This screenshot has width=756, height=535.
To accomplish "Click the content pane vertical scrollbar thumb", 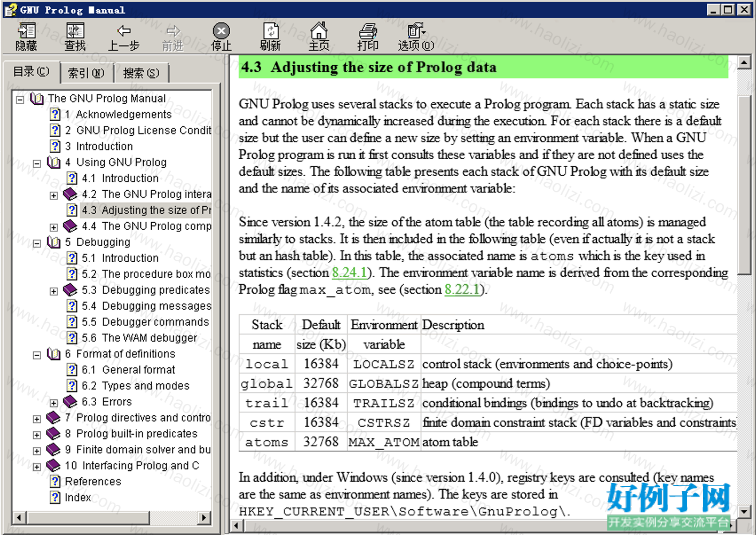I will [x=744, y=185].
